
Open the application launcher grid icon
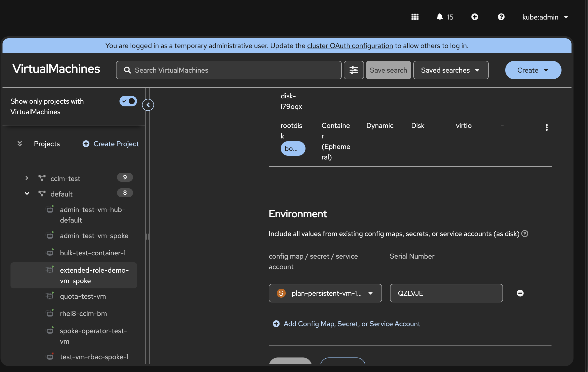point(415,17)
